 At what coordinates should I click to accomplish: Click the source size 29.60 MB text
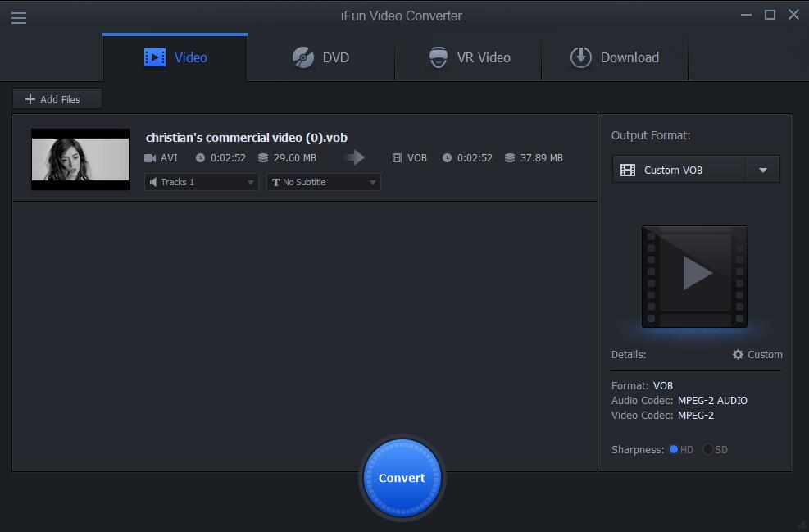[x=294, y=158]
